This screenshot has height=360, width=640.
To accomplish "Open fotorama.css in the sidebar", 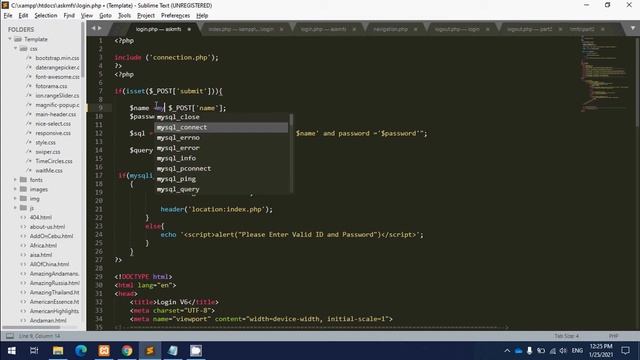I will click(51, 86).
